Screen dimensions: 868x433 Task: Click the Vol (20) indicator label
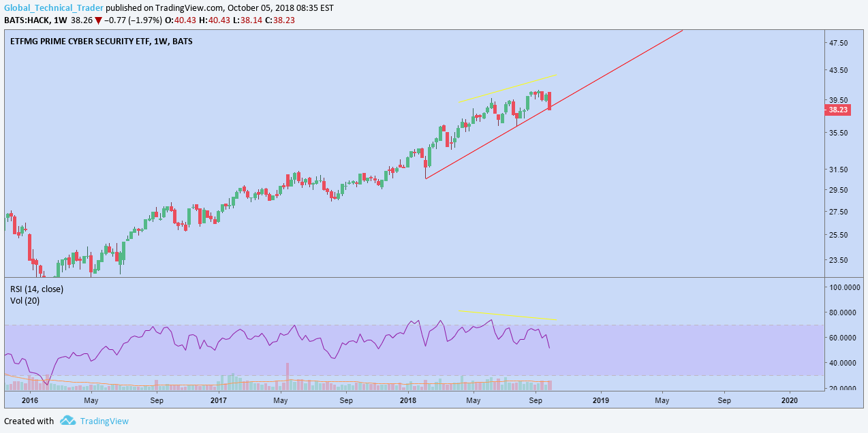25,300
